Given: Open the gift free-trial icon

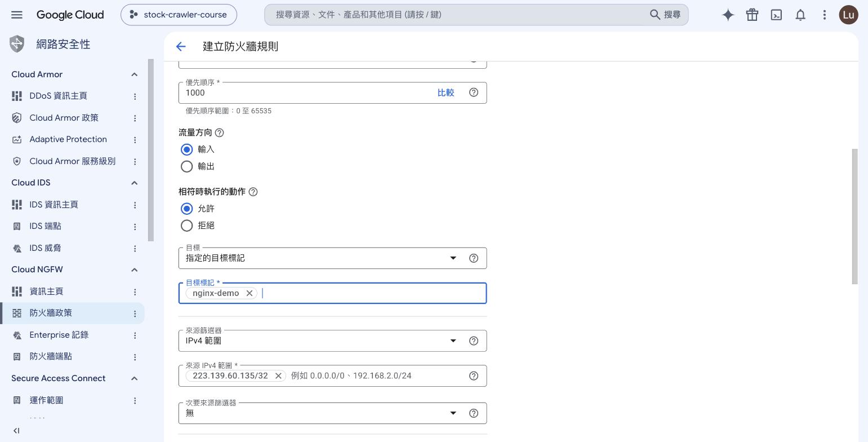Looking at the screenshot, I should tap(752, 15).
